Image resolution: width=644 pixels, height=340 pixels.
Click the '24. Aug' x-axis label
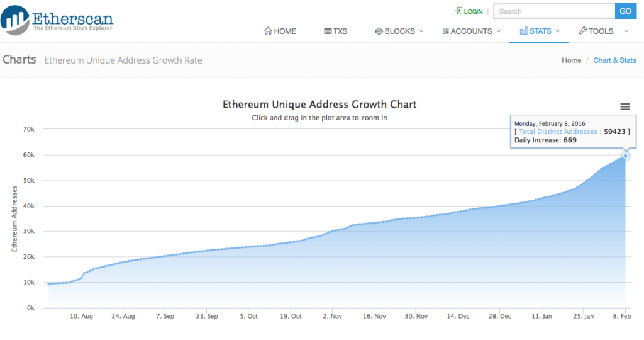[x=123, y=316]
